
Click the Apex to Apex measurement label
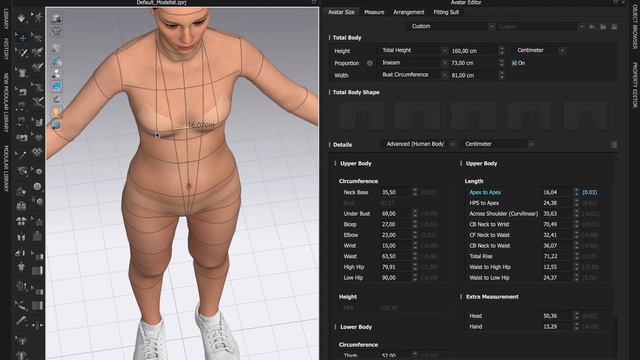point(485,192)
